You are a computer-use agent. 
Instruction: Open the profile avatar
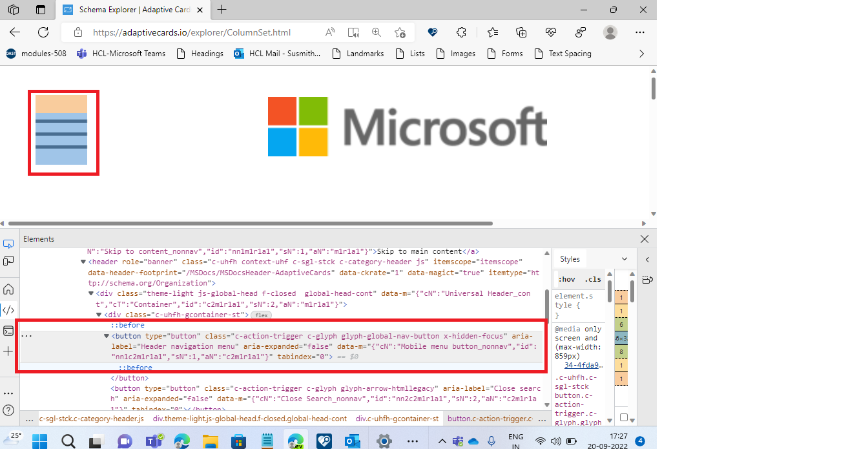(610, 32)
